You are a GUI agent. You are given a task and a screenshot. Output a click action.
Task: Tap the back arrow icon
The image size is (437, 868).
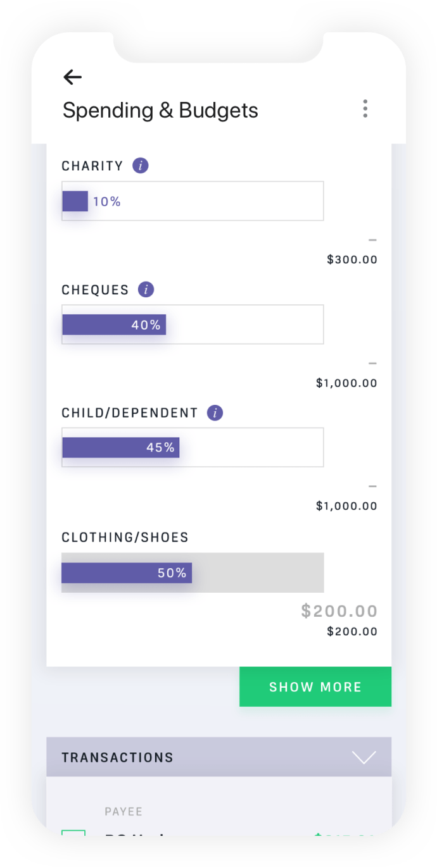click(x=73, y=77)
